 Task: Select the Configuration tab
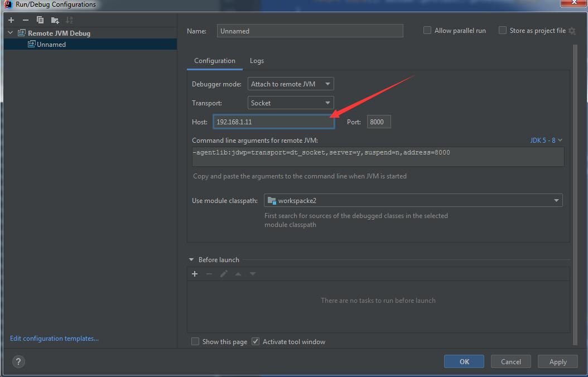[214, 61]
